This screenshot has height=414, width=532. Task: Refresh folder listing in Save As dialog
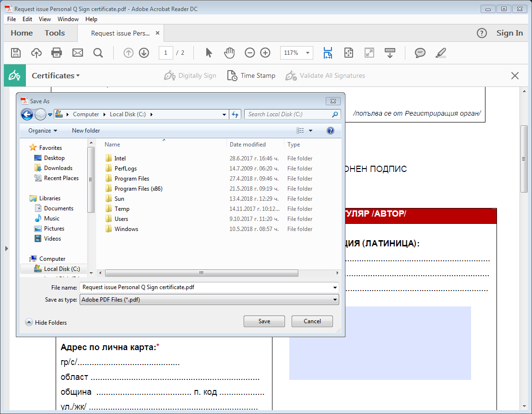235,114
